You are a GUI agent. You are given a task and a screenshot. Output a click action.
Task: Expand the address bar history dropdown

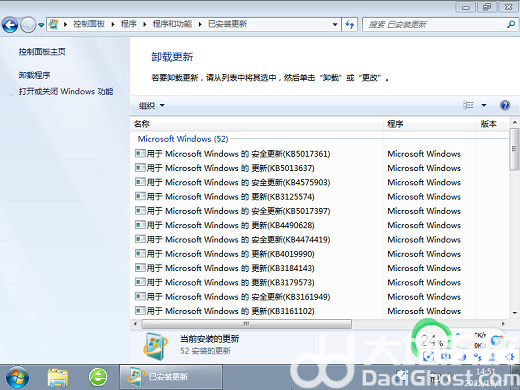[335, 24]
